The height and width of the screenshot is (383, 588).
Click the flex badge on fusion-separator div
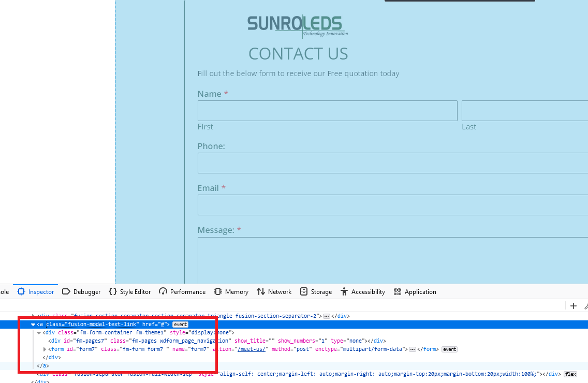tap(570, 374)
